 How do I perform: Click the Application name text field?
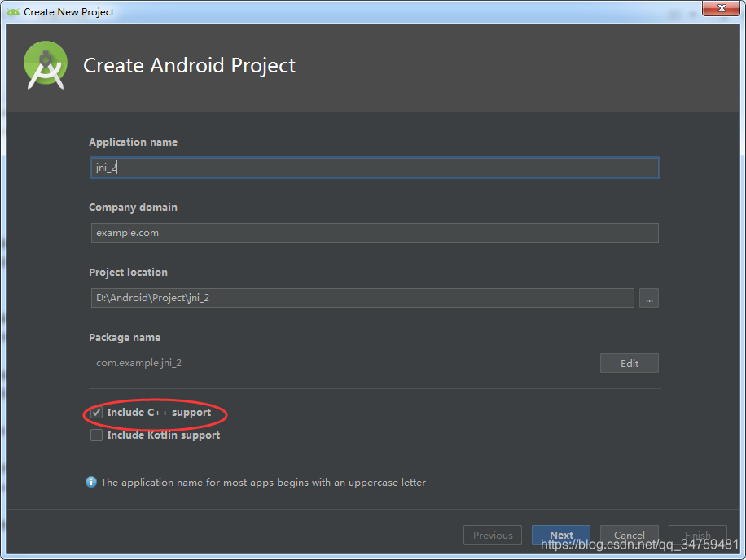tap(375, 168)
